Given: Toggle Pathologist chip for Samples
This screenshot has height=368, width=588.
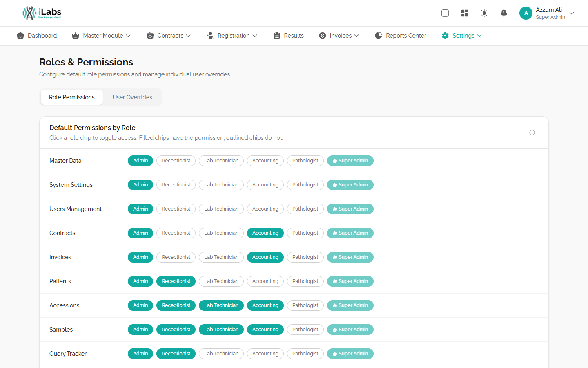Looking at the screenshot, I should pos(305,330).
